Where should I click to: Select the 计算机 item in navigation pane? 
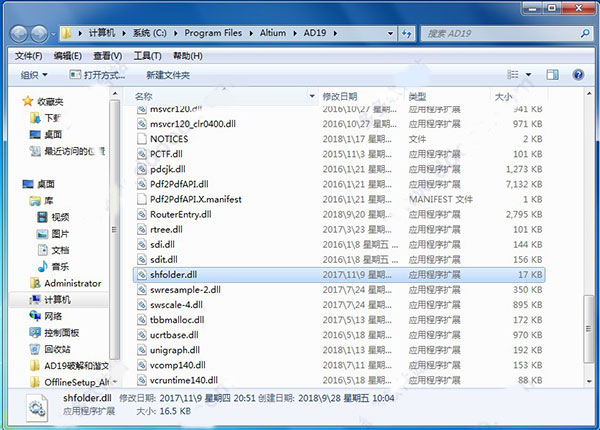[58, 300]
